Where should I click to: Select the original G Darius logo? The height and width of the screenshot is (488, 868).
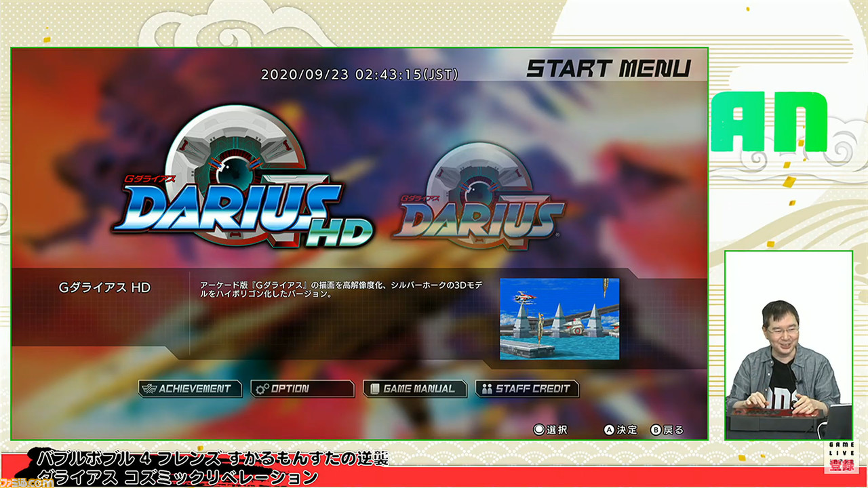click(x=478, y=195)
